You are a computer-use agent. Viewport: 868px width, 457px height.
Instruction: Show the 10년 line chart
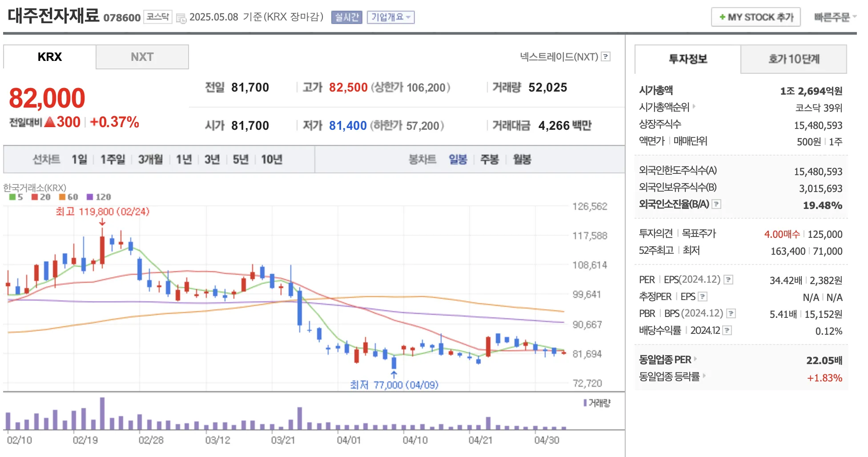272,159
